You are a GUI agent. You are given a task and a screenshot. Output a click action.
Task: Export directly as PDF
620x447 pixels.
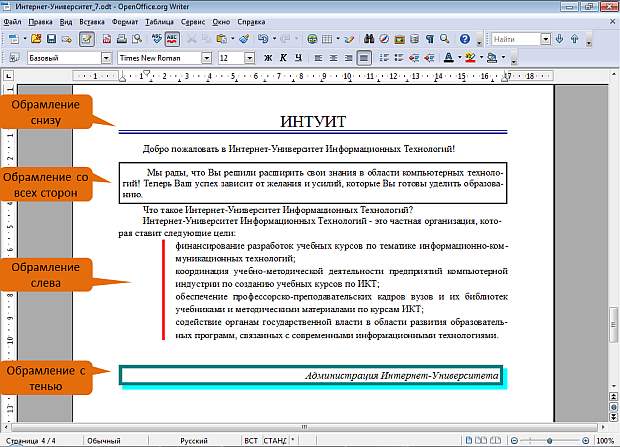107,39
